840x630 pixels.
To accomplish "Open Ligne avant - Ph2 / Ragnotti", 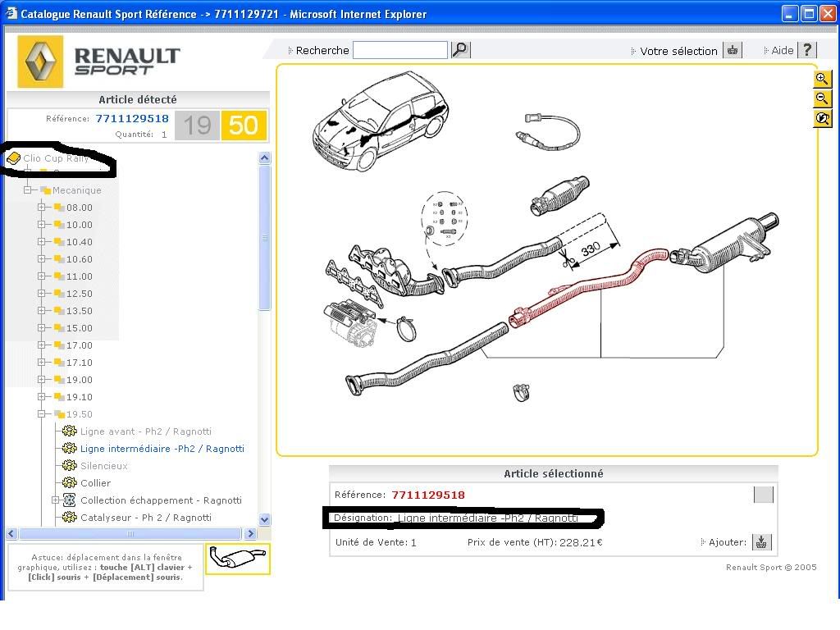I will click(x=146, y=431).
